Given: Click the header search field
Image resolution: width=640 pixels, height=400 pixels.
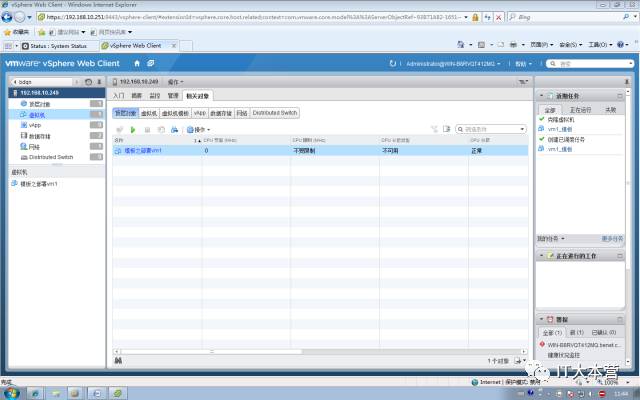Looking at the screenshot, I should click(590, 64).
